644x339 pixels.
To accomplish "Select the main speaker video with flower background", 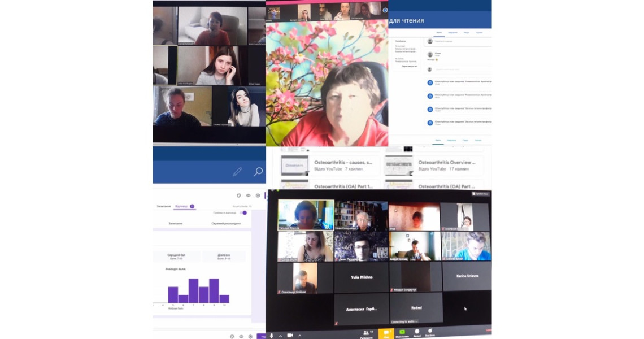I will (x=327, y=83).
